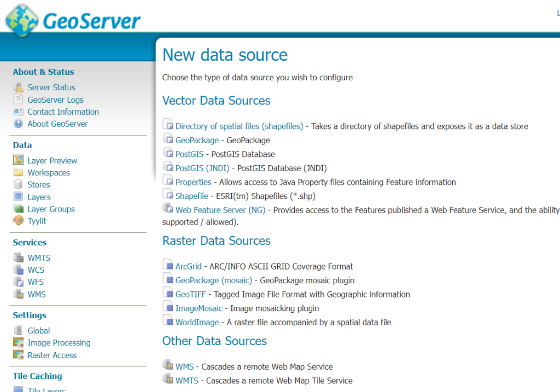This screenshot has height=392, width=560.
Task: Choose the ImageMosaic raster source link
Action: [199, 308]
